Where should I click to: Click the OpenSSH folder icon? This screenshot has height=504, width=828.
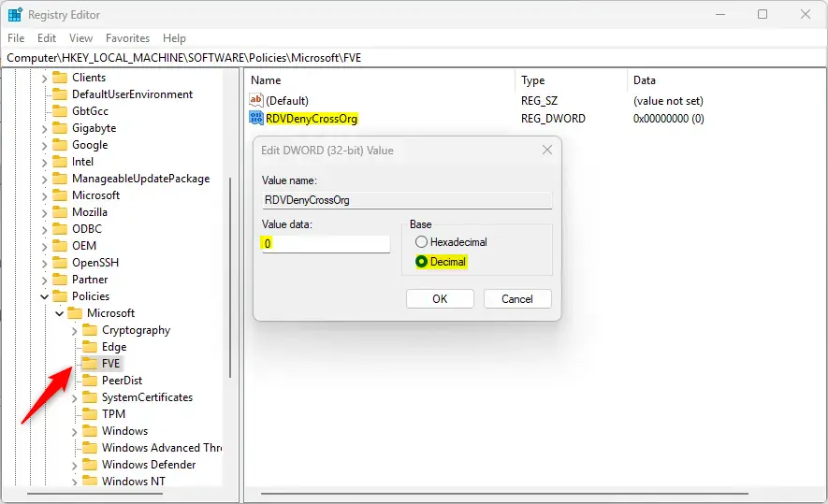click(x=60, y=263)
